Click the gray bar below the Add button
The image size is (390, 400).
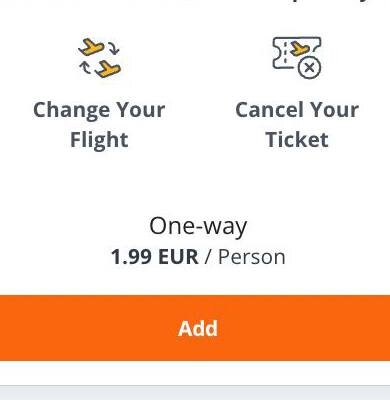coord(195,393)
